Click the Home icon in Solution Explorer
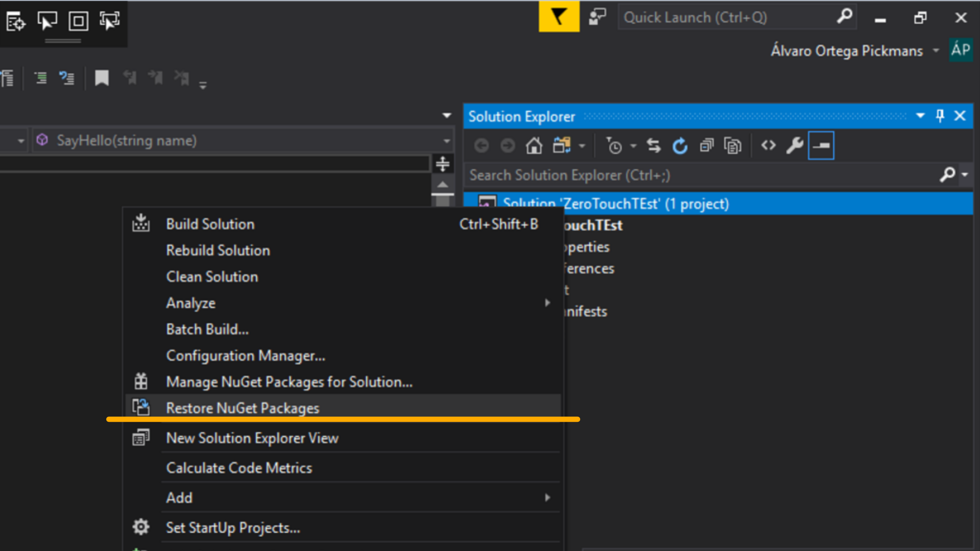This screenshot has width=980, height=551. (534, 146)
